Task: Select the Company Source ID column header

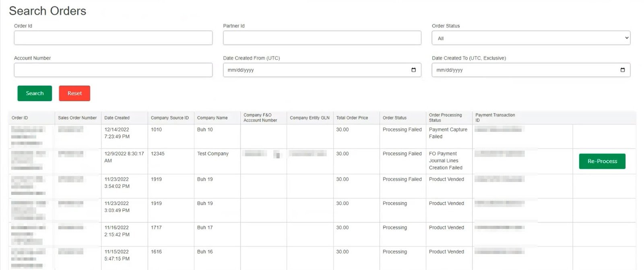Action: (169, 118)
